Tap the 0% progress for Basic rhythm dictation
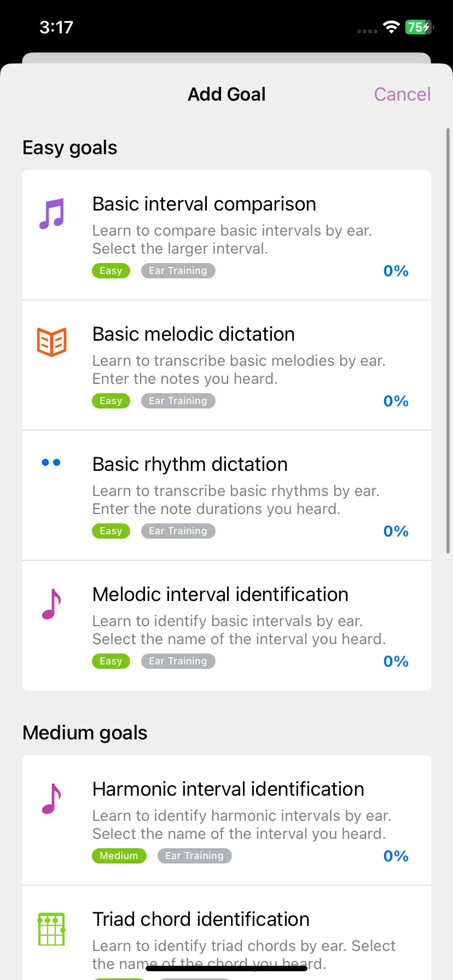The height and width of the screenshot is (980, 453). [396, 531]
